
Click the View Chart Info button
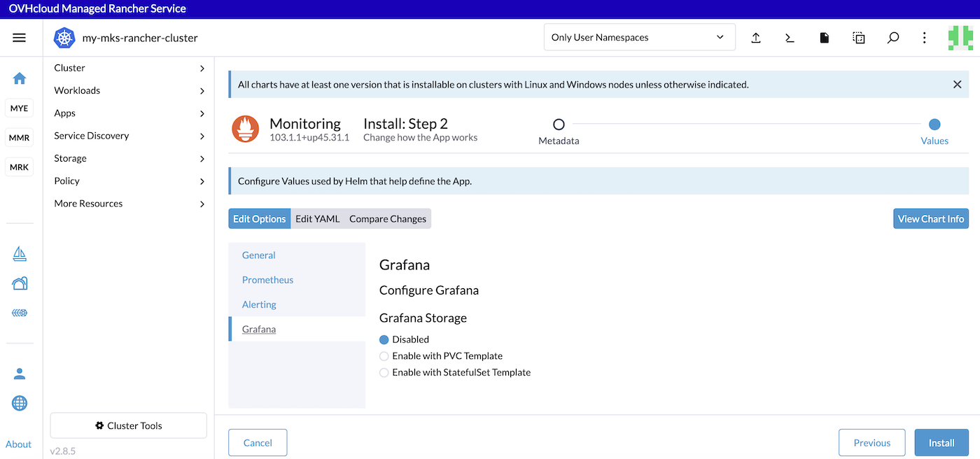coord(930,219)
